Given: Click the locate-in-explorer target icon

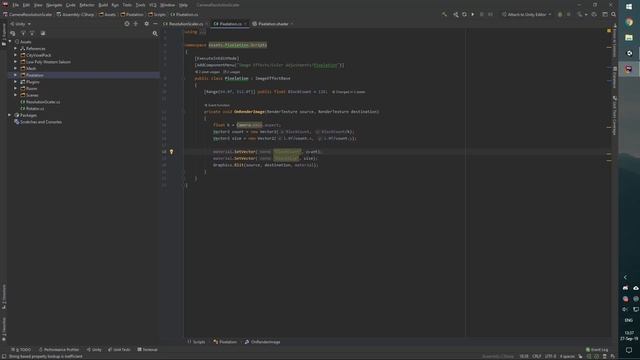Looking at the screenshot, I should (x=127, y=24).
